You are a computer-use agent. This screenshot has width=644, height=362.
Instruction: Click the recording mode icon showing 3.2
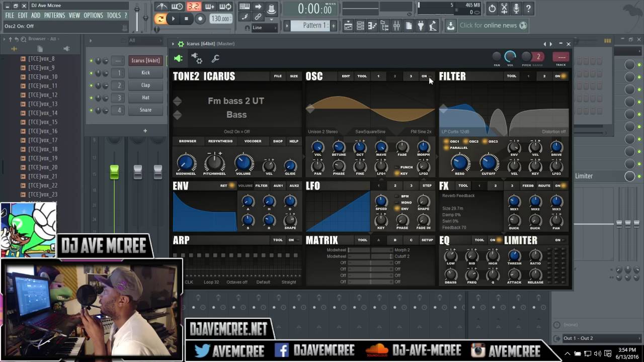click(x=194, y=7)
